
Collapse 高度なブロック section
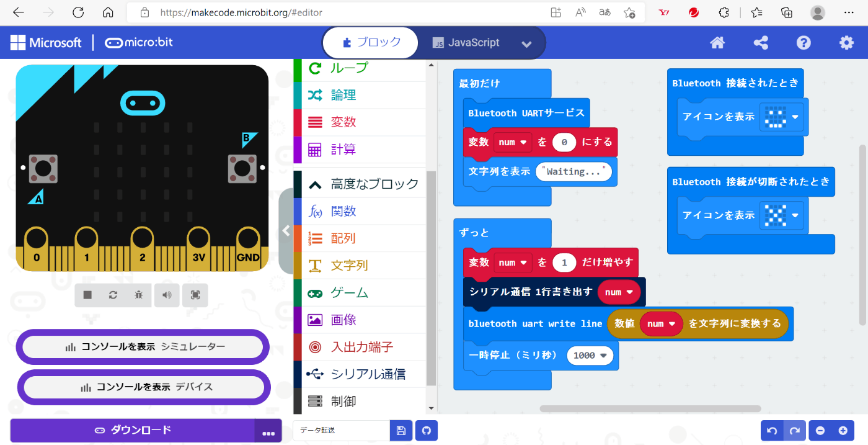(x=360, y=184)
